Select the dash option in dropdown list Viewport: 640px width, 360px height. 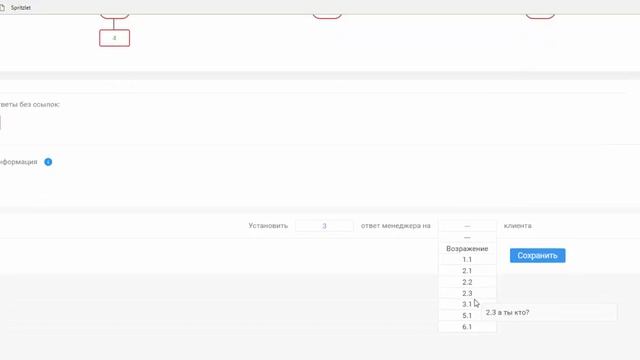coord(467,237)
